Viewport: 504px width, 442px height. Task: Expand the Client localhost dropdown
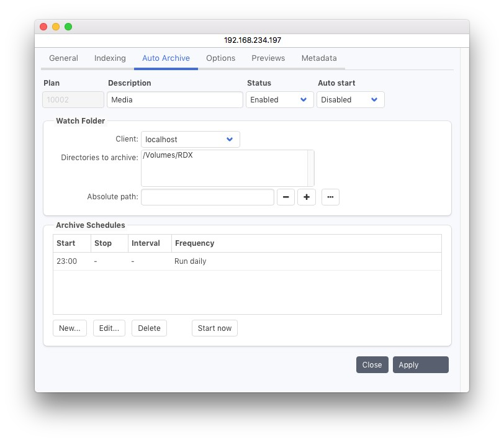(190, 140)
